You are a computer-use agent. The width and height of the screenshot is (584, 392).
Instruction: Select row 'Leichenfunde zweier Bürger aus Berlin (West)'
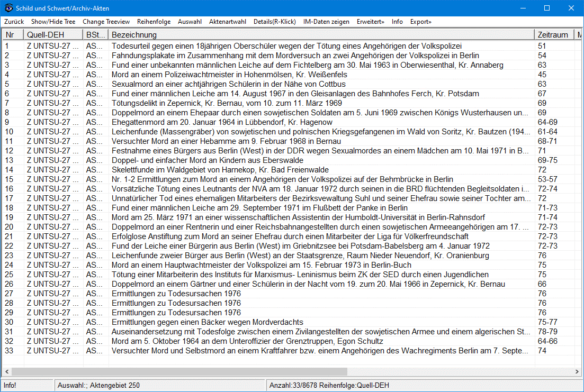291,256
